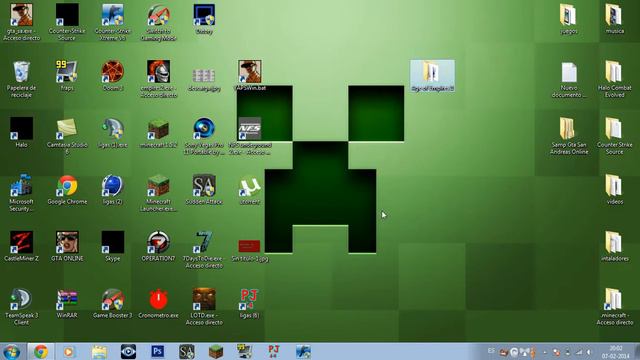Open the Microsoft Security desktop shortcut
Viewport: 640px width, 360px height.
(22, 193)
